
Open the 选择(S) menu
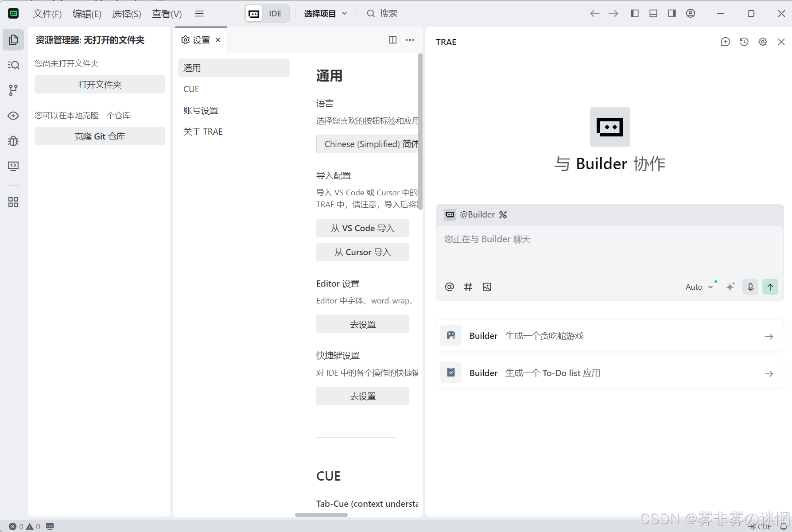[126, 14]
